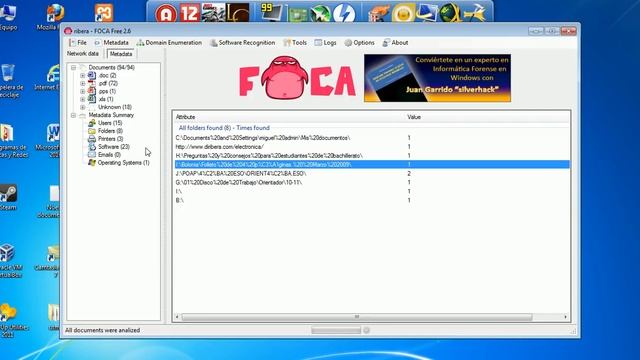Image resolution: width=640 pixels, height=360 pixels.
Task: Click the scrollbar left arrow
Action: 177,317
